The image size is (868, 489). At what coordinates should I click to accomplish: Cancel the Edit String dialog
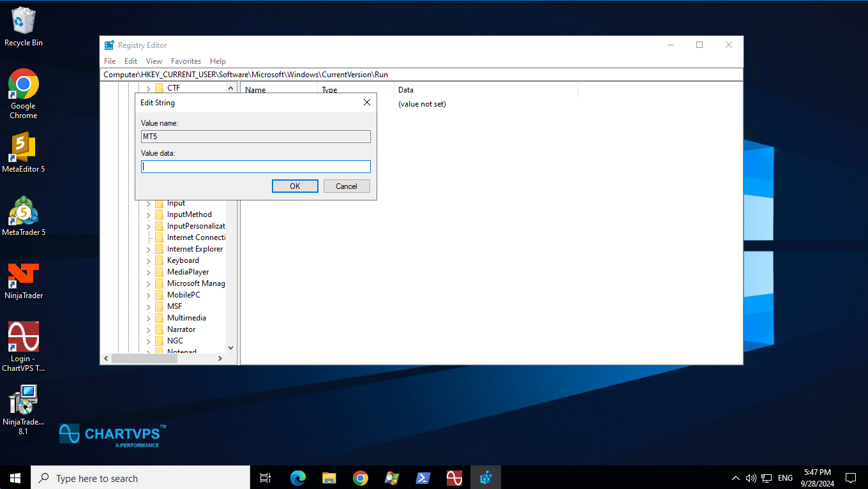347,186
